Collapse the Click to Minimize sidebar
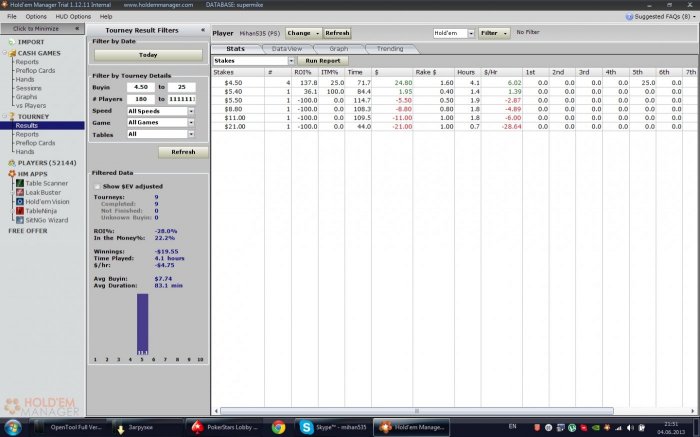This screenshot has width=700, height=437. click(77, 29)
